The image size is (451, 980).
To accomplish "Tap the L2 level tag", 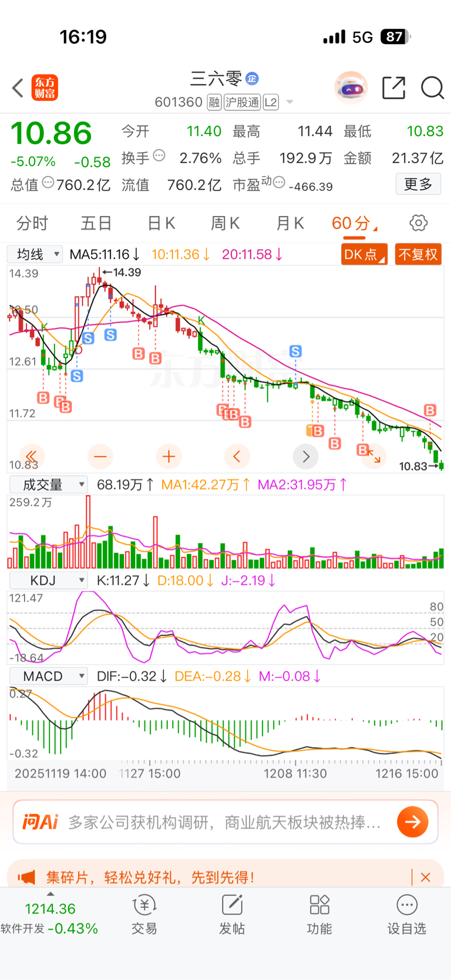I will [x=271, y=103].
